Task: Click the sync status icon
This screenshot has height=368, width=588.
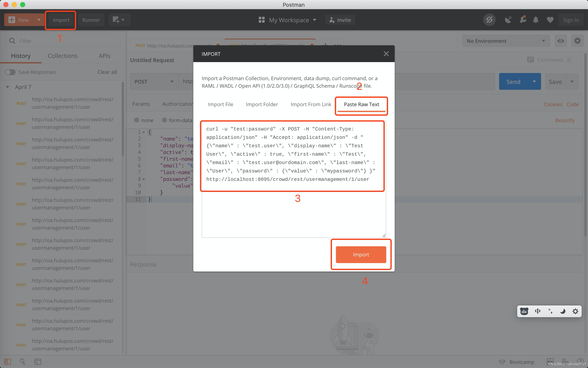Action: click(489, 20)
